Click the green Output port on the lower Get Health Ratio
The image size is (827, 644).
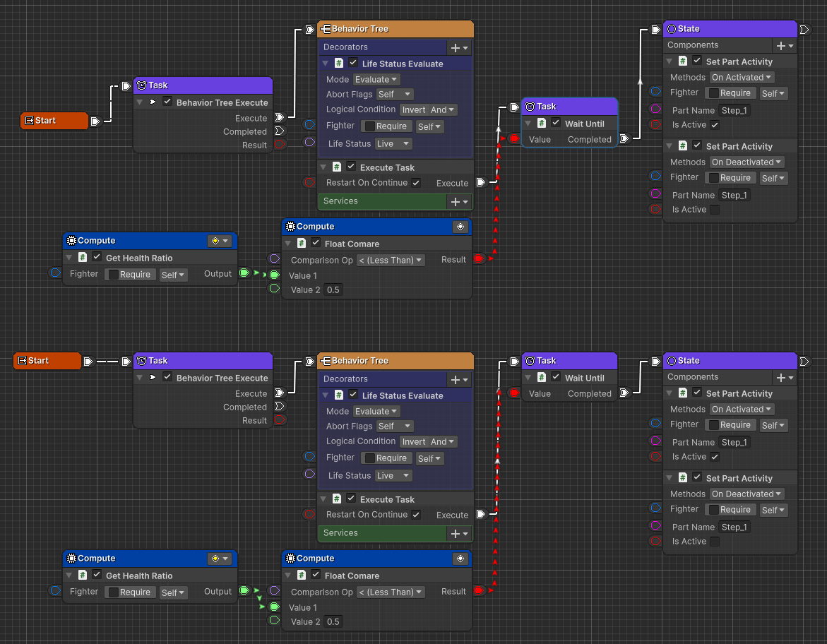click(x=244, y=591)
